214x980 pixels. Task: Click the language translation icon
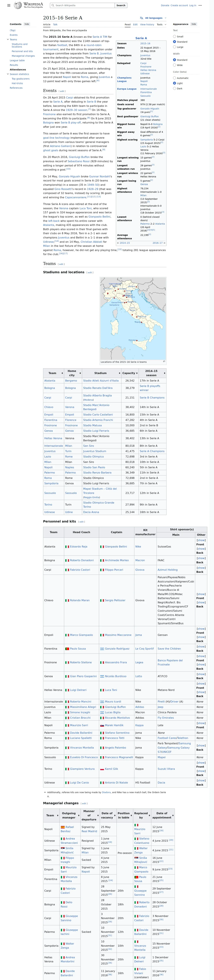tap(141, 18)
